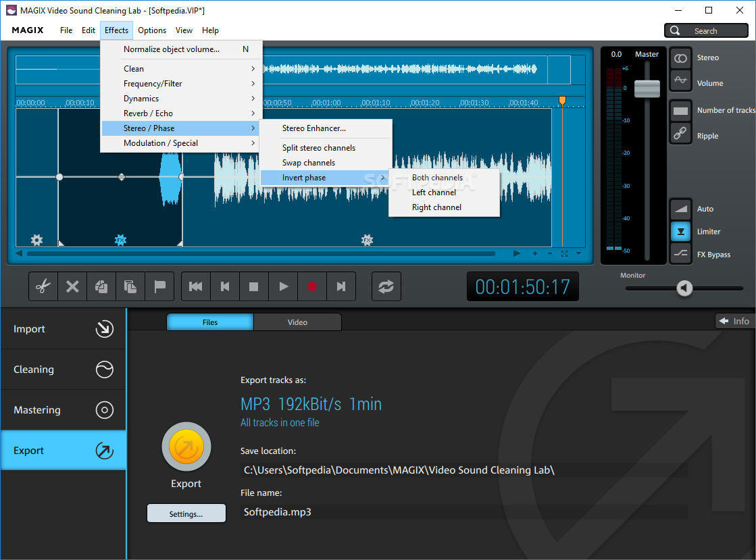Fit the timeline to the full view
This screenshot has width=756, height=560.
(x=564, y=253)
